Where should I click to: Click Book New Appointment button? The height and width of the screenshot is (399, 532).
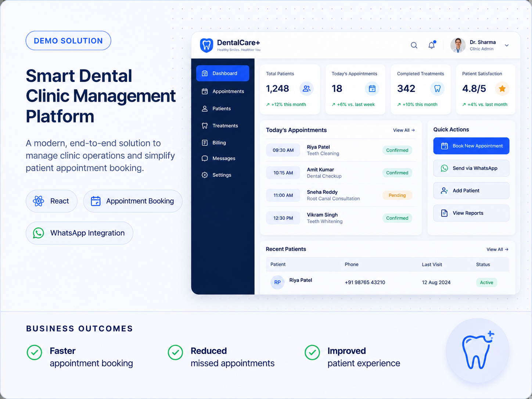[x=471, y=146]
